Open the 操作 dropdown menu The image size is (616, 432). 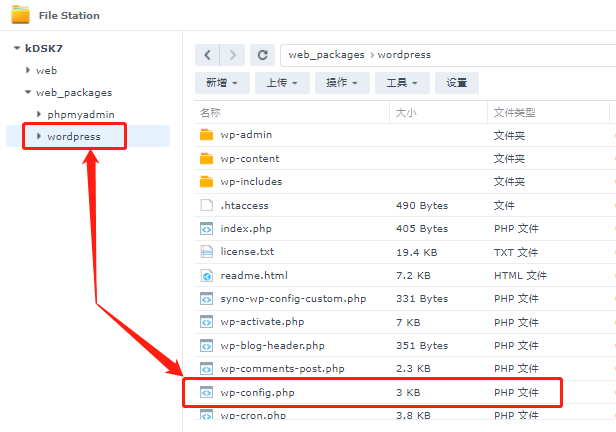click(342, 83)
